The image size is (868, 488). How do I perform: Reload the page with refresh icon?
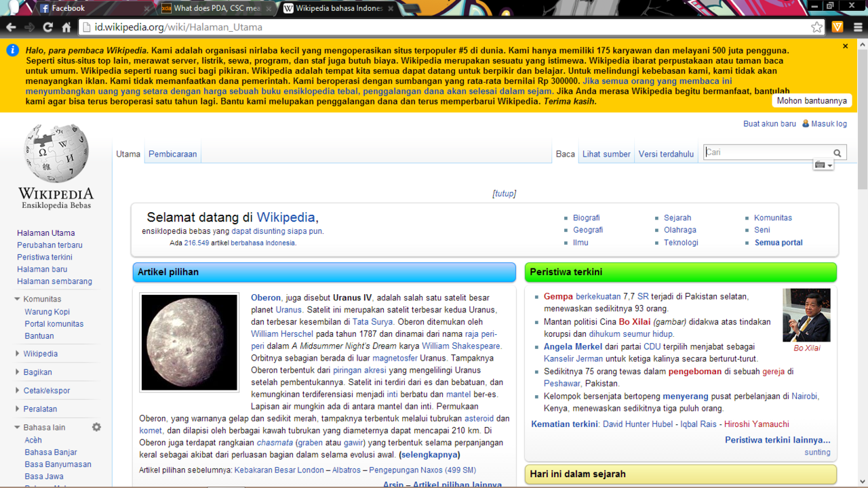(47, 27)
